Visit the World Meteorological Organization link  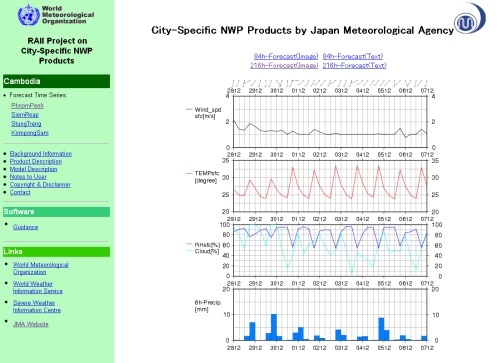(41, 268)
